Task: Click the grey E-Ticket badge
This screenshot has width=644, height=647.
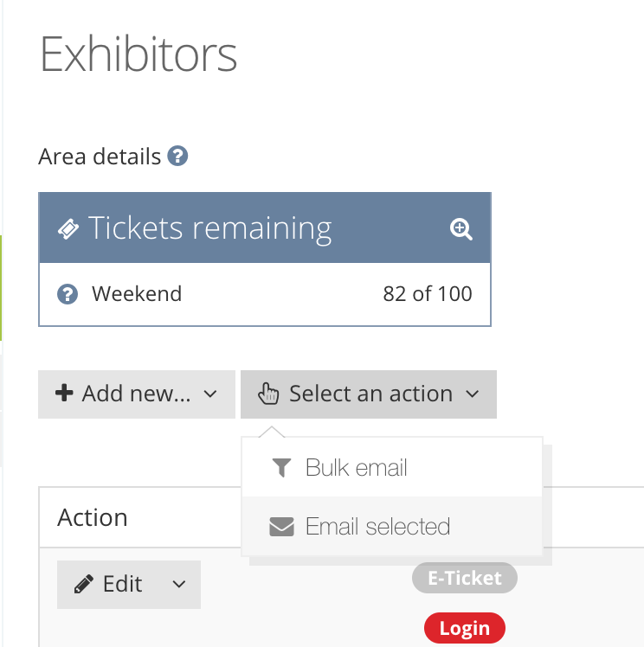Action: point(465,578)
